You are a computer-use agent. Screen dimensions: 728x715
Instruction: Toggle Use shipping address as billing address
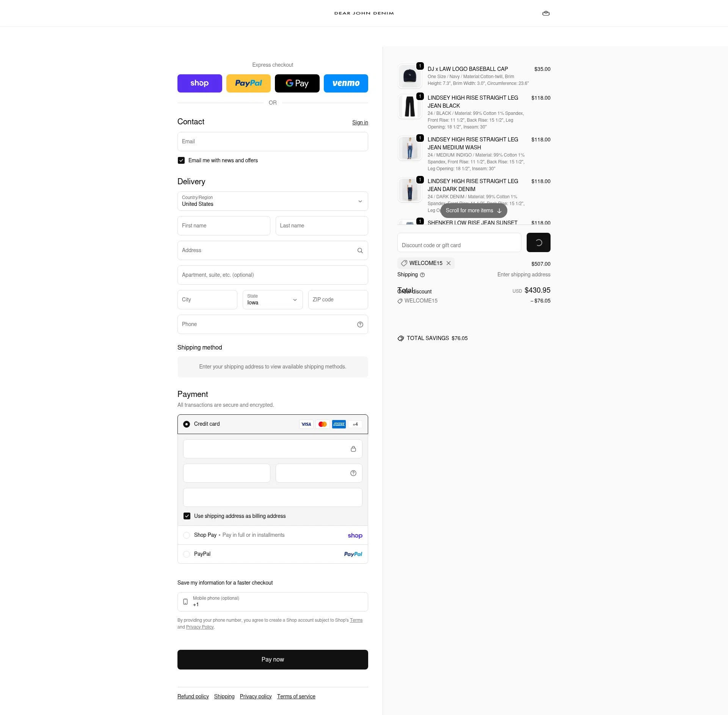pyautogui.click(x=187, y=516)
